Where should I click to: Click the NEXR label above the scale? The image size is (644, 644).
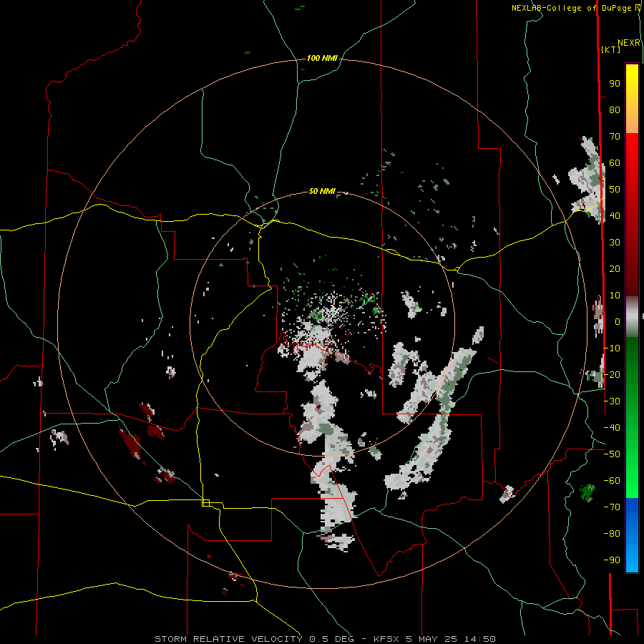629,43
